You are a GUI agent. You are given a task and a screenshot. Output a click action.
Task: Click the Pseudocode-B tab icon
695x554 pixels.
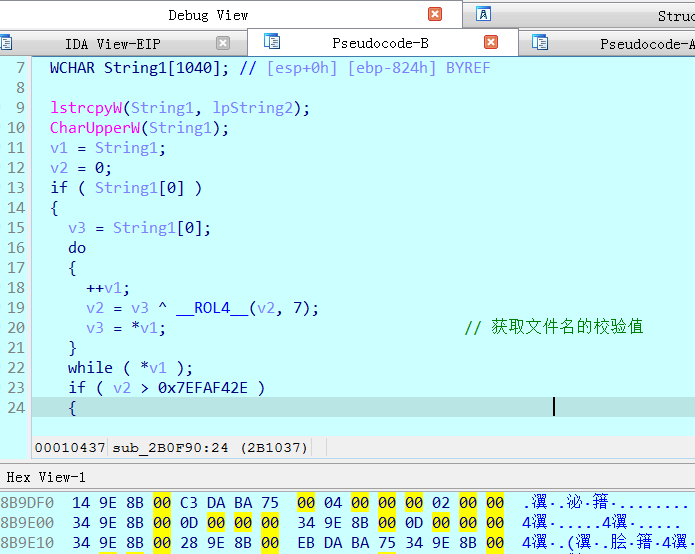(x=271, y=43)
